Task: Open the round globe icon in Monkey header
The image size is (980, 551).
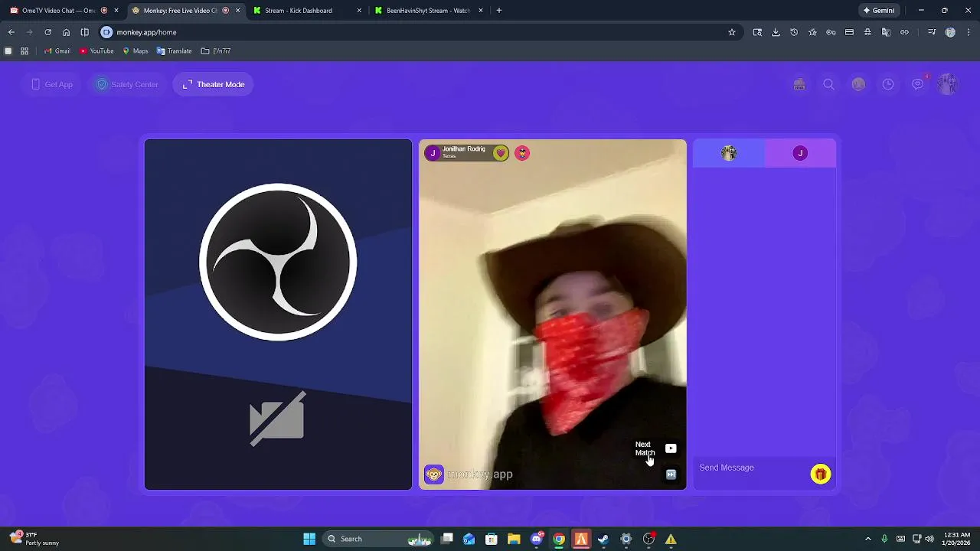Action: pyautogui.click(x=858, y=84)
